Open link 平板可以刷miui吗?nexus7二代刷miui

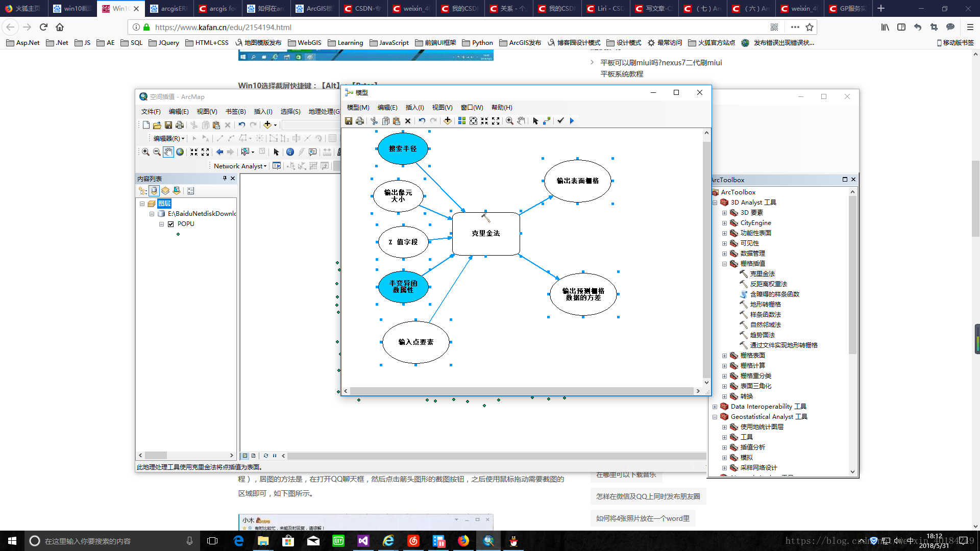(x=661, y=63)
